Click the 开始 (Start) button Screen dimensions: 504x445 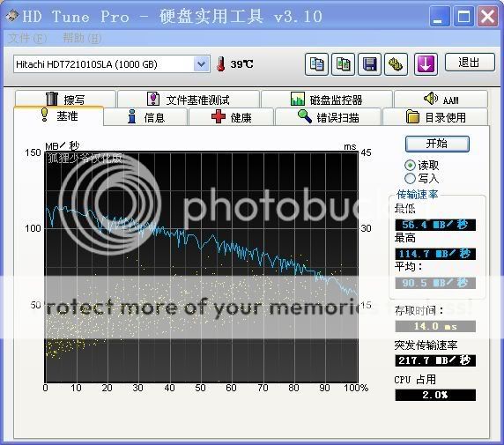437,144
